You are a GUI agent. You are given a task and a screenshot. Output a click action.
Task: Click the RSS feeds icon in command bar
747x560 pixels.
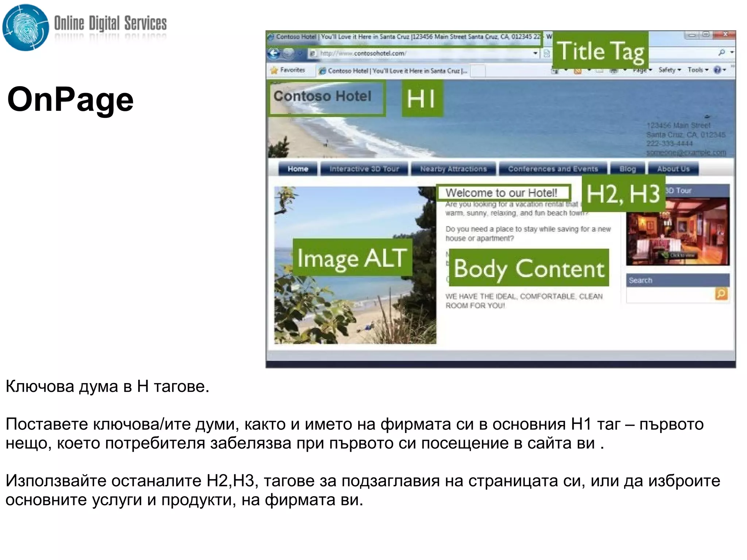click(x=578, y=71)
